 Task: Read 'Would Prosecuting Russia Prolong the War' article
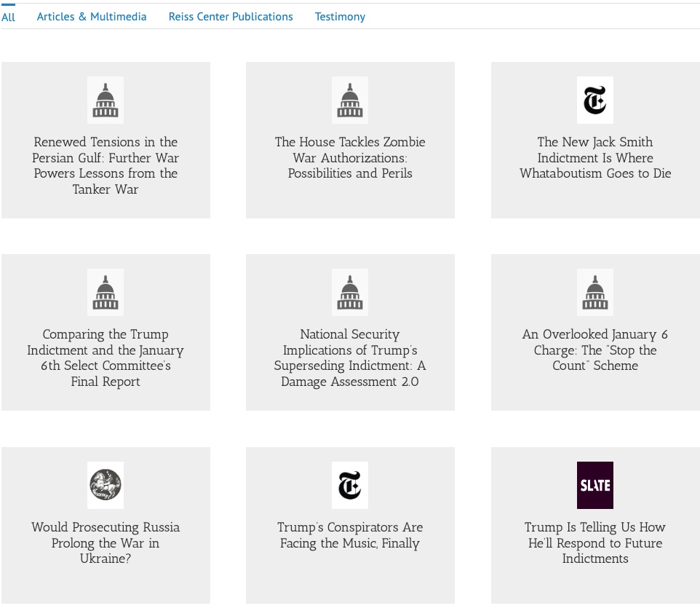click(x=106, y=542)
